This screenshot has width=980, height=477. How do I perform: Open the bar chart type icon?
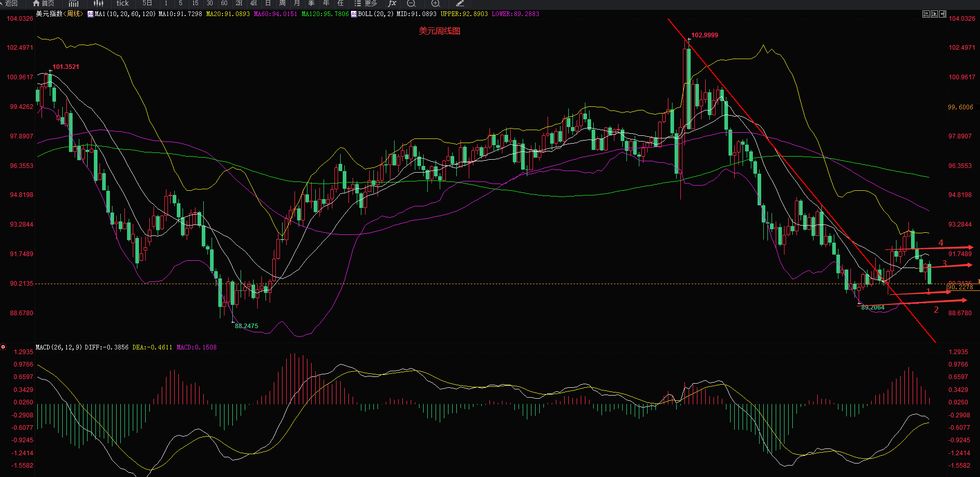[x=74, y=3]
